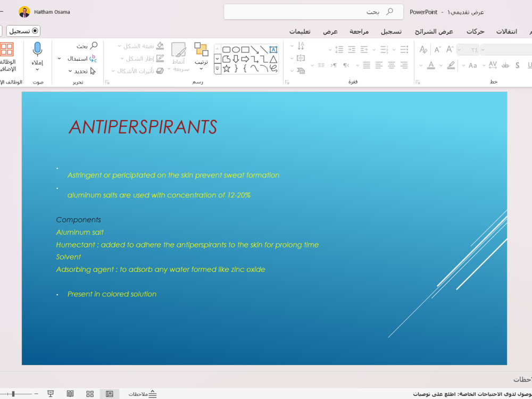Click the Replace (استبدال) button
Image resolution: width=532 pixels, height=399 pixels.
[x=82, y=59]
